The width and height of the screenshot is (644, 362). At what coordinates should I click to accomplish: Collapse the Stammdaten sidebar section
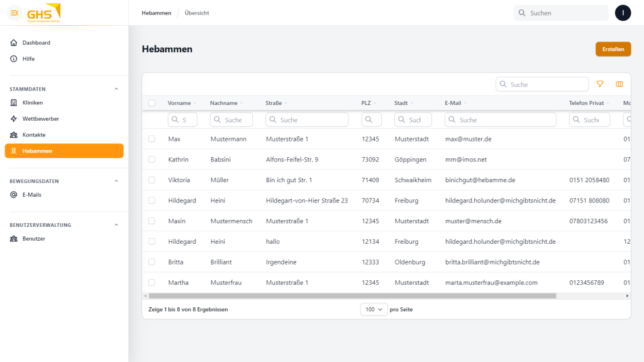pos(116,89)
